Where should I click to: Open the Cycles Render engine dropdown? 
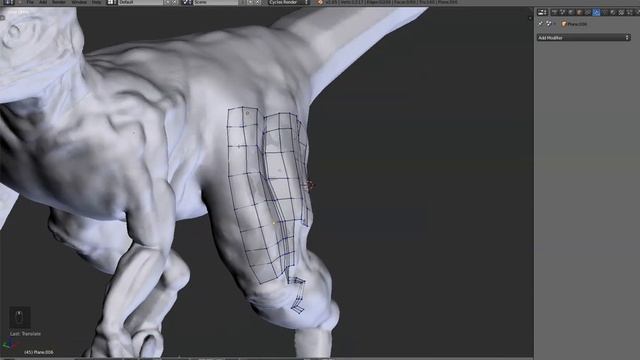tap(289, 2)
